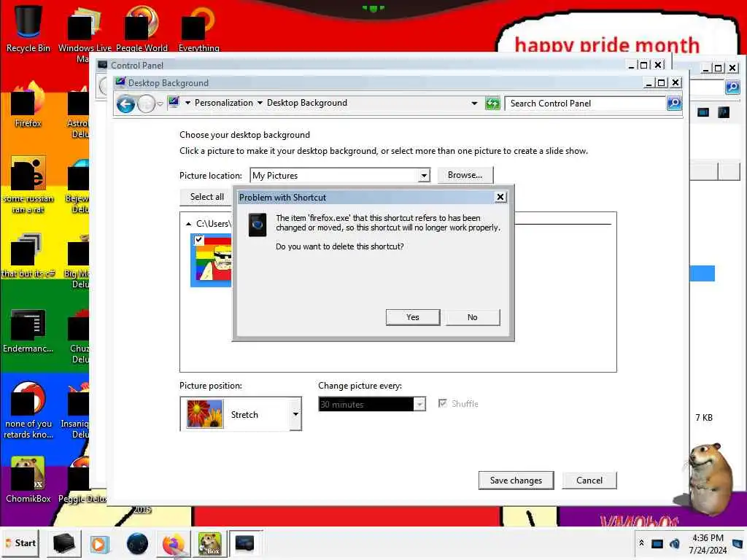
Task: Close the Problem with Shortcut dialog
Action: [x=500, y=197]
